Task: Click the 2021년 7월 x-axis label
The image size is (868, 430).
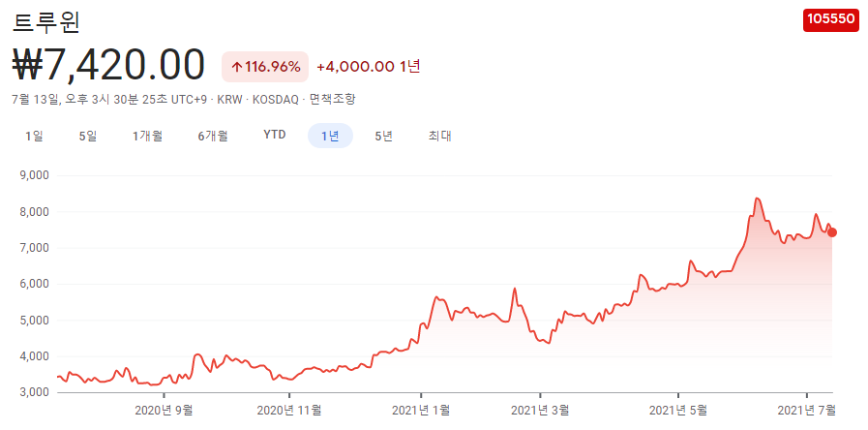Action: (x=806, y=411)
